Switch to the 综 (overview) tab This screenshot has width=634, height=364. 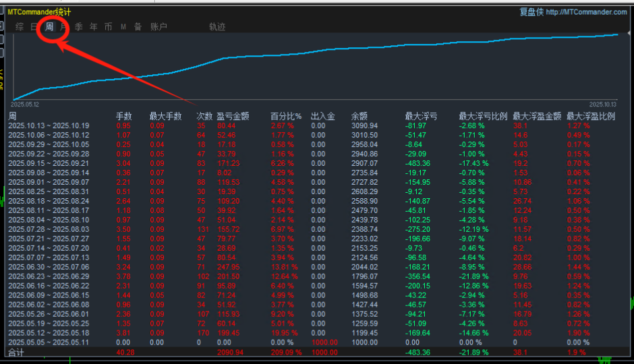click(20, 27)
